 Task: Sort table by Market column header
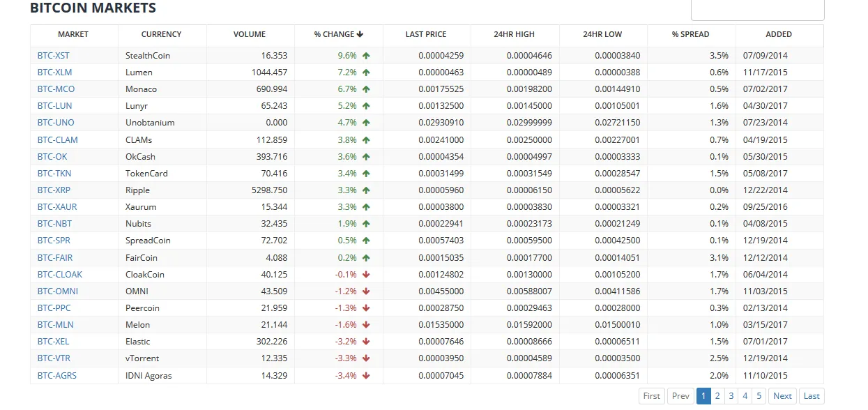click(x=73, y=34)
